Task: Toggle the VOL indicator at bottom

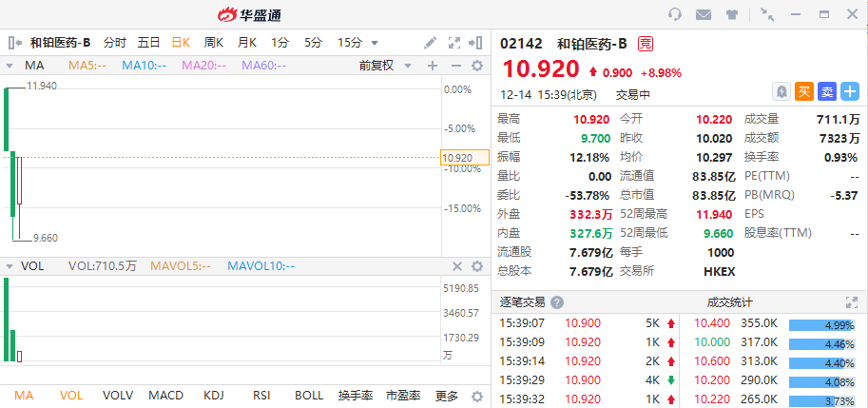Action: pos(71,396)
